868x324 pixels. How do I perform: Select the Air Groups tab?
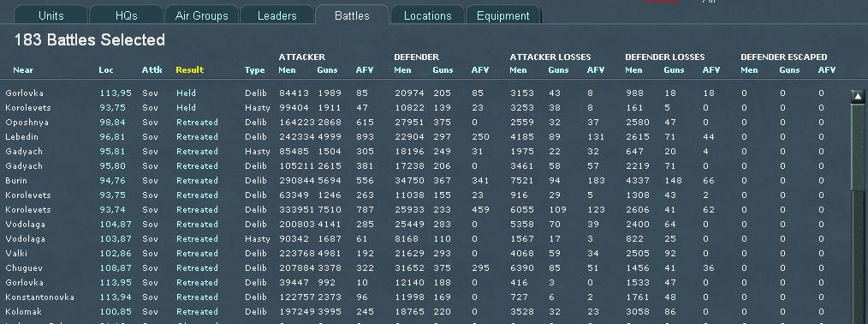[201, 15]
